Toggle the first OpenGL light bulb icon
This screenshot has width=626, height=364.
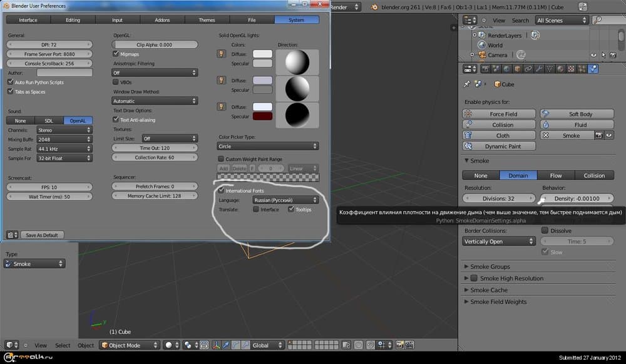221,54
